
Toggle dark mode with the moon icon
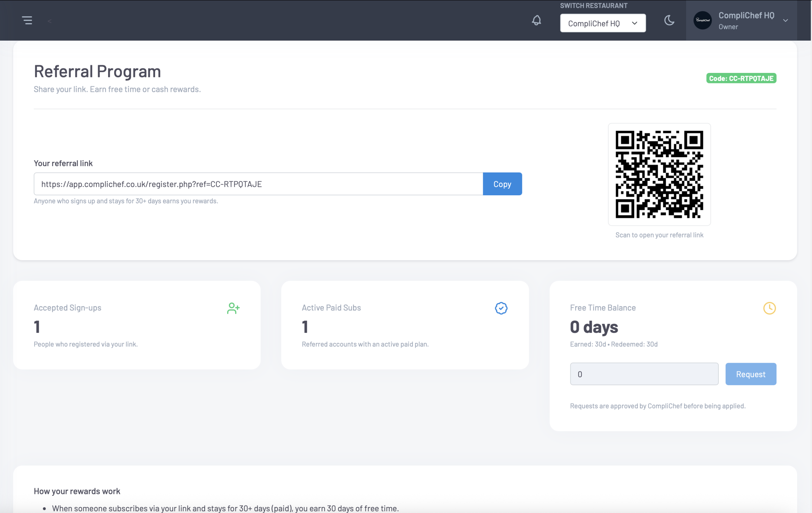point(670,20)
